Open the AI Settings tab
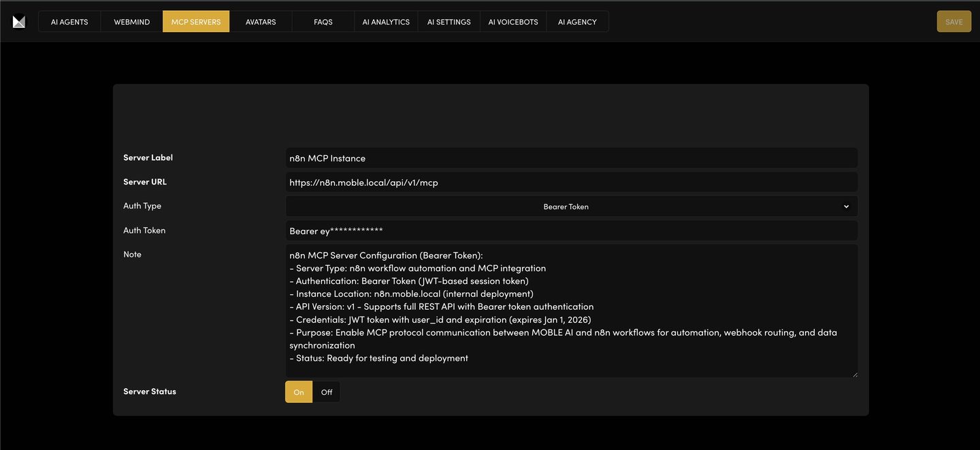Image resolution: width=980 pixels, height=450 pixels. tap(448, 22)
